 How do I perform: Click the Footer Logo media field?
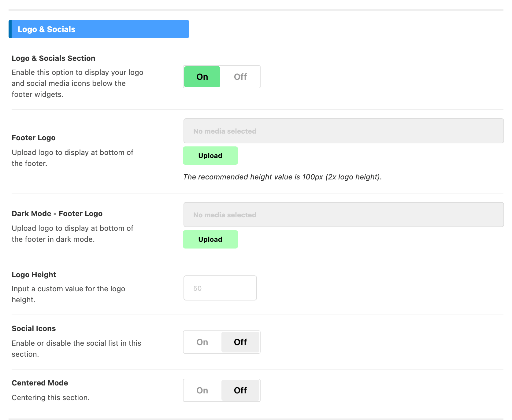(343, 131)
